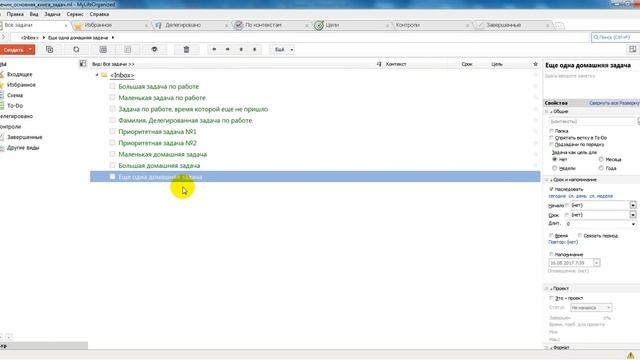Collapse the <Inbox> folder tree node
640x360 pixels.
pos(97,75)
